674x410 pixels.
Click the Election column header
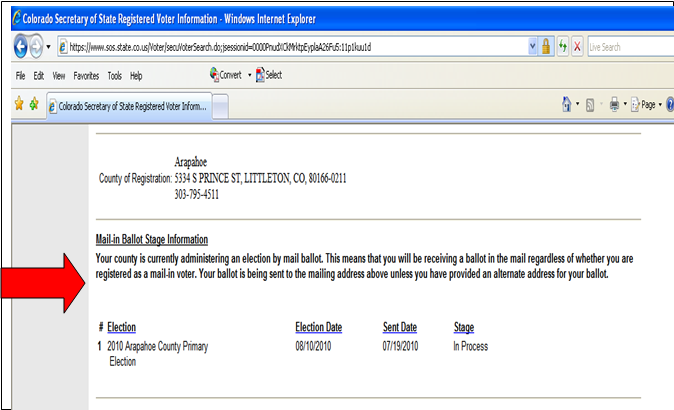[x=121, y=327]
